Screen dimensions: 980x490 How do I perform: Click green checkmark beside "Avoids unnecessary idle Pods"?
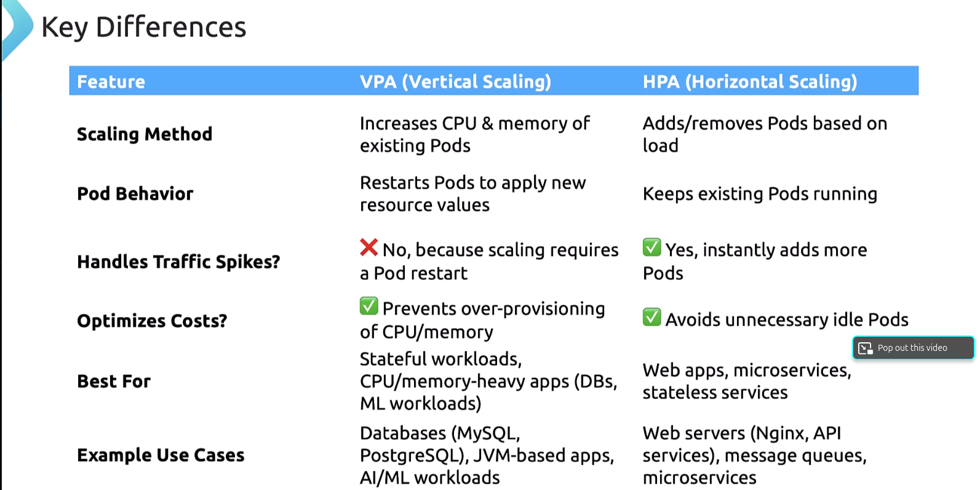click(651, 317)
